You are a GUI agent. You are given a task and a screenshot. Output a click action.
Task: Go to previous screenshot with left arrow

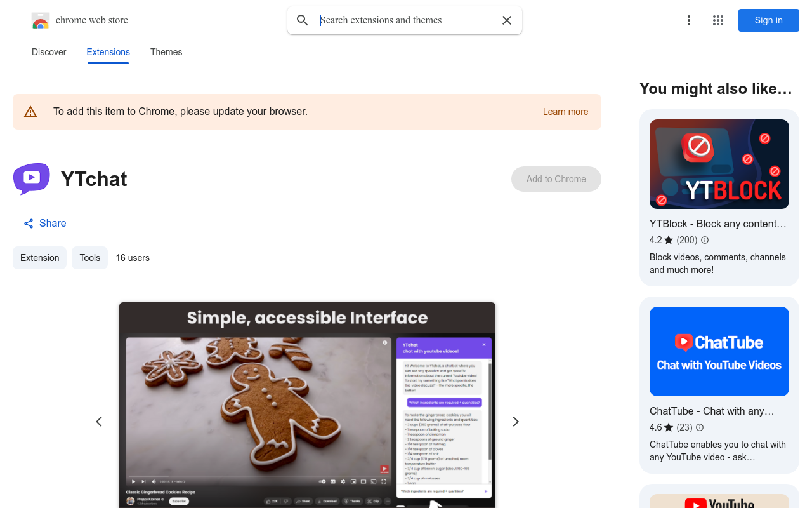(99, 422)
